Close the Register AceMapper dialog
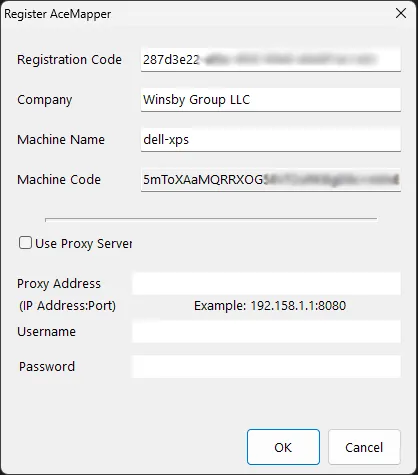The image size is (418, 475). click(401, 13)
